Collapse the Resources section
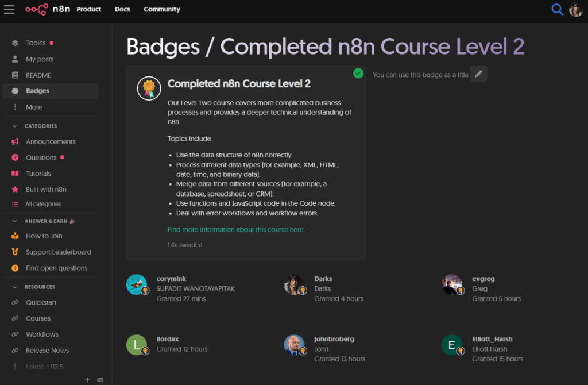Screen dimensions: 588x385 click(x=15, y=287)
